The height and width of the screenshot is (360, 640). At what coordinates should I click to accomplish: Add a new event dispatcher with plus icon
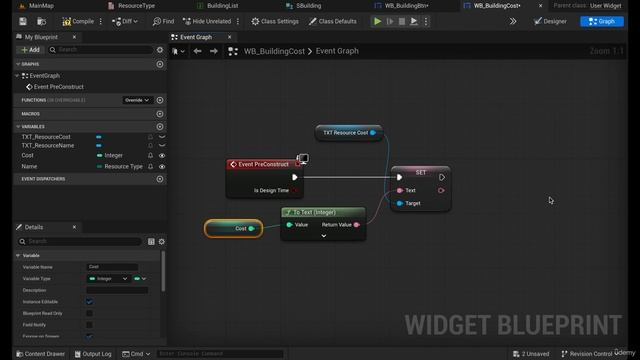[160, 179]
